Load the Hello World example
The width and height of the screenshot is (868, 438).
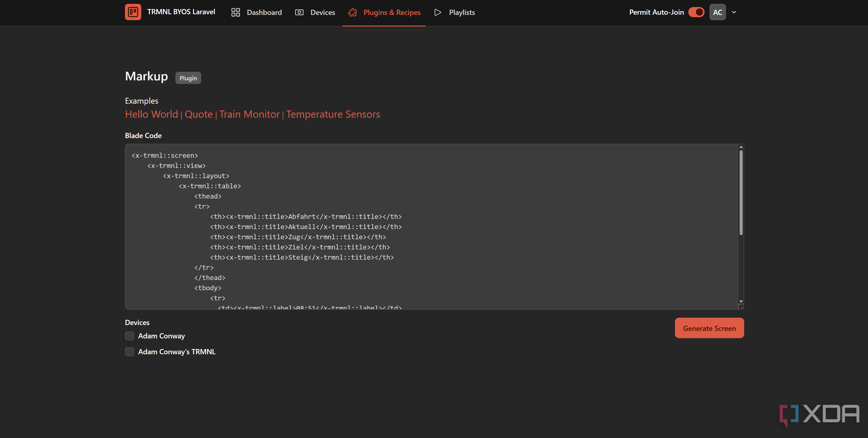151,114
